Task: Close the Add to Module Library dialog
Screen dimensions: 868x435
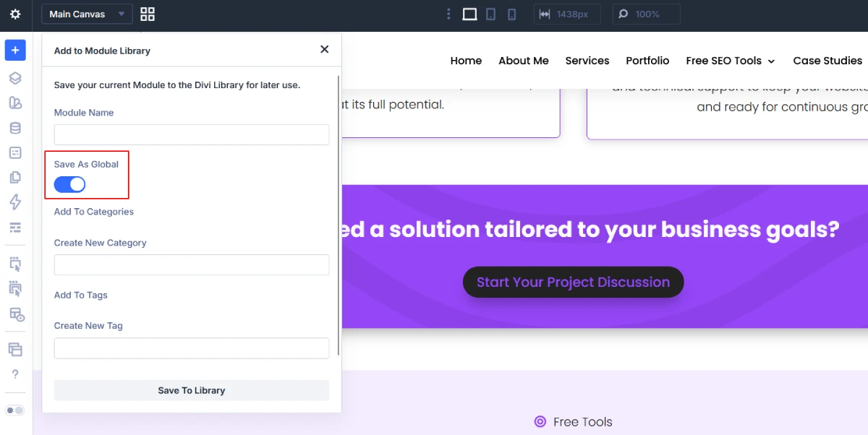Action: (324, 49)
